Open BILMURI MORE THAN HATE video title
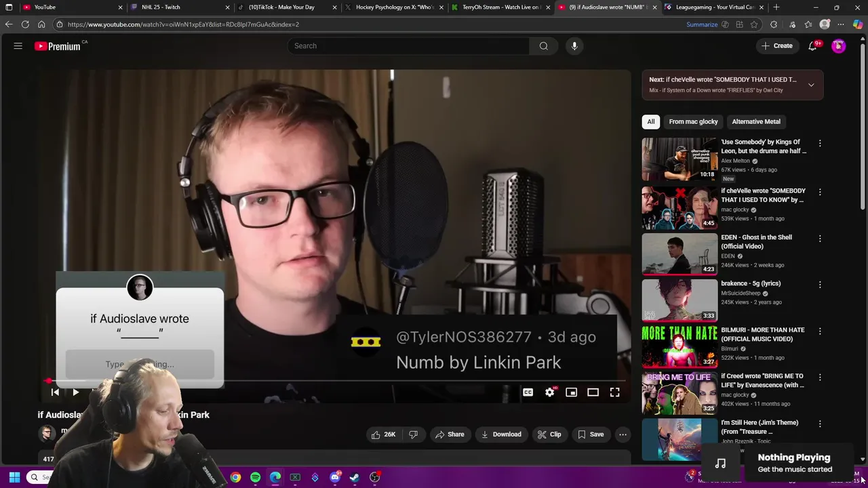 (x=762, y=334)
